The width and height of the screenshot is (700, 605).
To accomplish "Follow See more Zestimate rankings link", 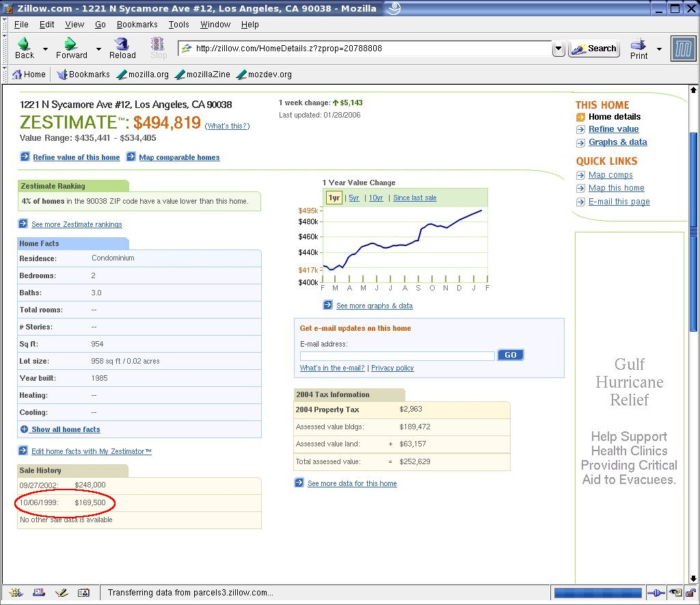I will point(77,224).
